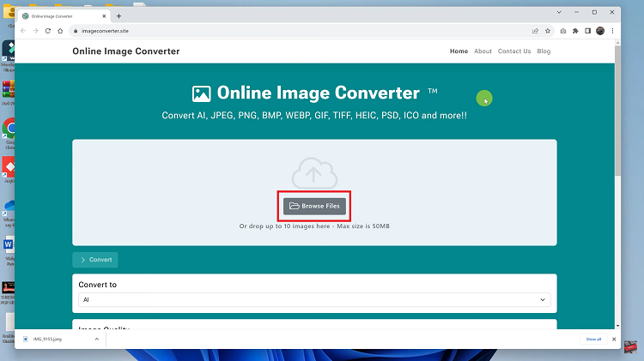This screenshot has height=361, width=644.
Task: Click the screenshot camera extension icon
Action: pos(563,31)
